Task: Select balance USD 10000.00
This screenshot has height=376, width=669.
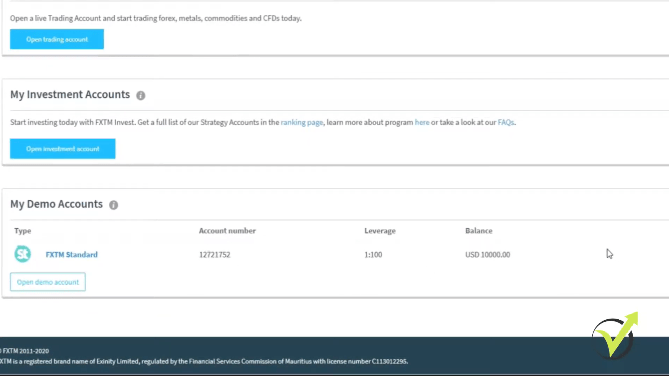Action: pos(488,255)
